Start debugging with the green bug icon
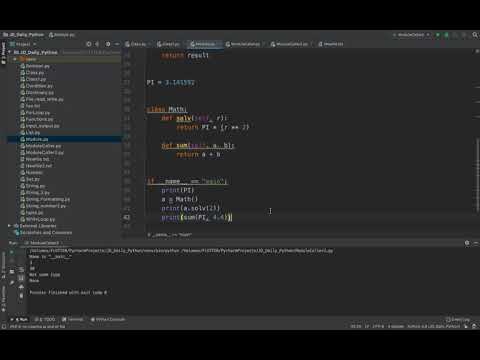This screenshot has height=360, width=480. 447,35
